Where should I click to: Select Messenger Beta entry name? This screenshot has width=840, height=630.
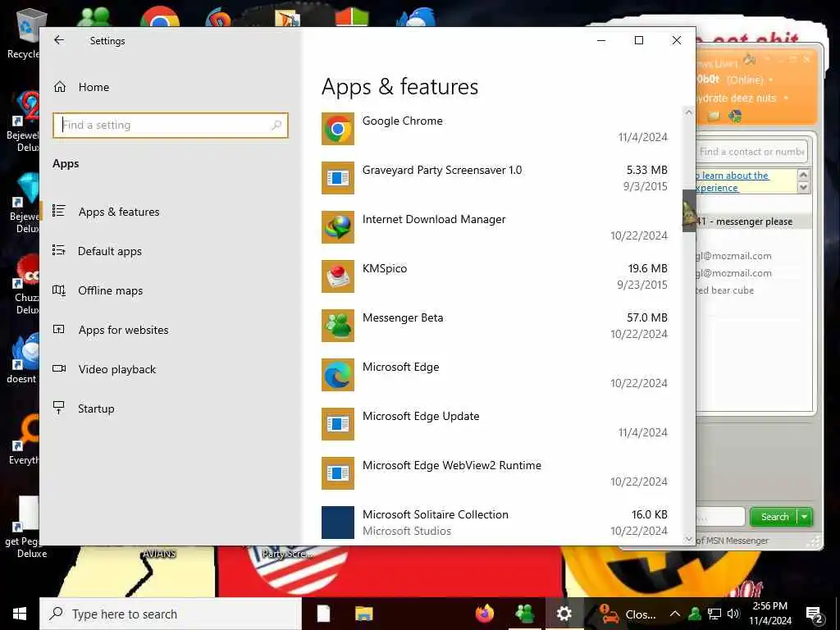pyautogui.click(x=403, y=317)
